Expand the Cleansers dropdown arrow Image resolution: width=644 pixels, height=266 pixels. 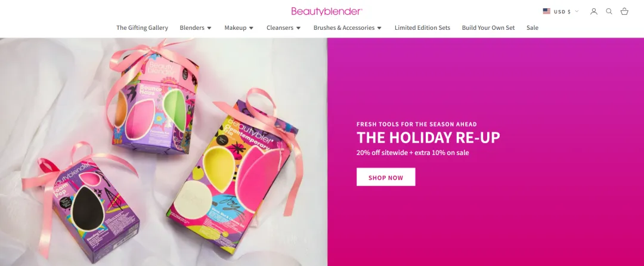298,28
